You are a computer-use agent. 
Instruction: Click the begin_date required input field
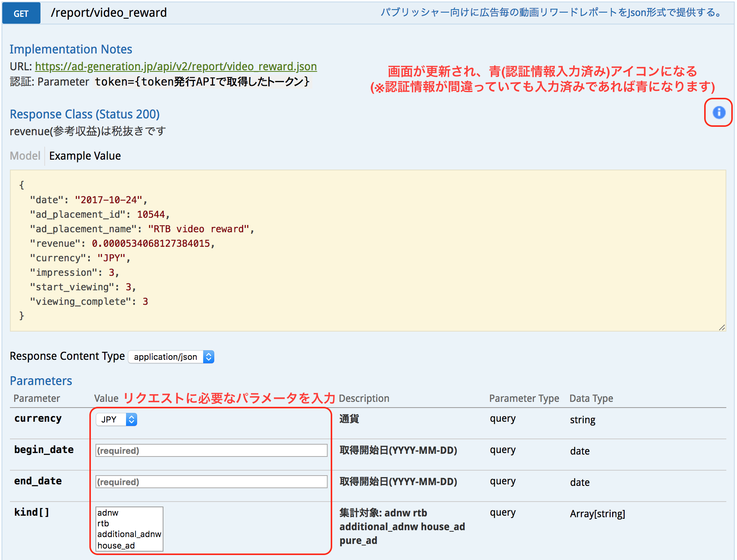[x=211, y=450]
